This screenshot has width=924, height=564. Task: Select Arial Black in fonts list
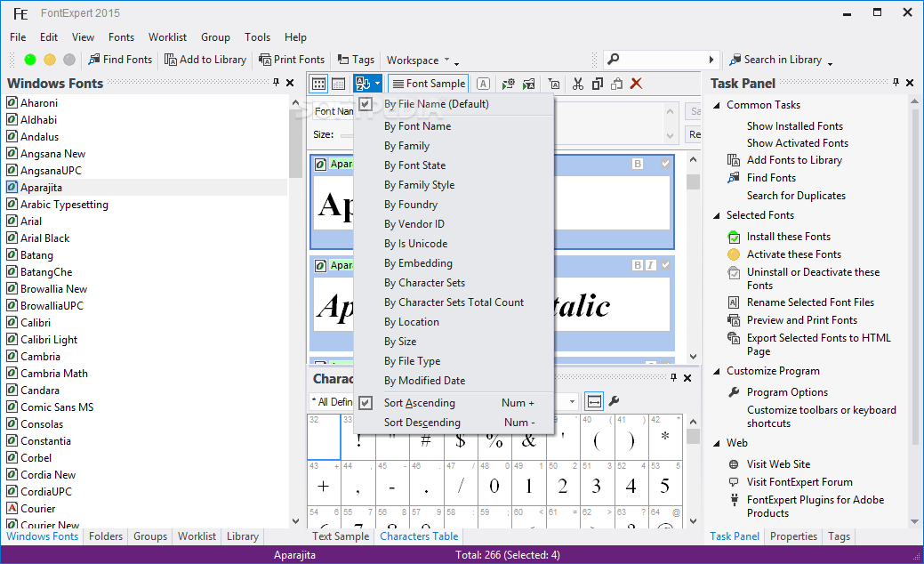coord(44,238)
